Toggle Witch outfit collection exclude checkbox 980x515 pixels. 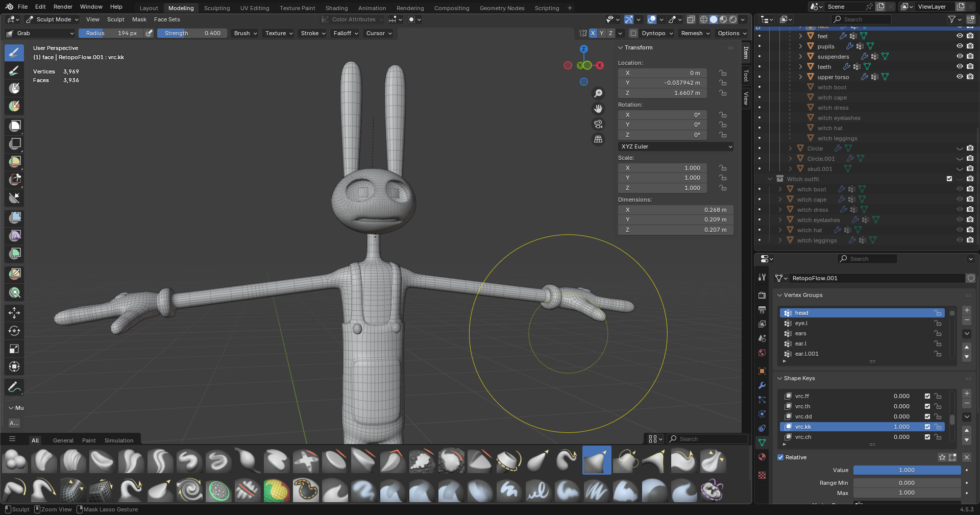[949, 179]
